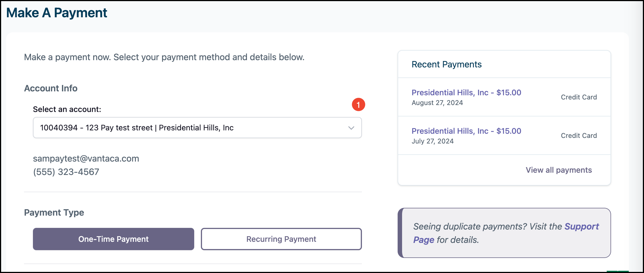Click the Make A Payment heading
This screenshot has width=644, height=273.
(x=57, y=13)
